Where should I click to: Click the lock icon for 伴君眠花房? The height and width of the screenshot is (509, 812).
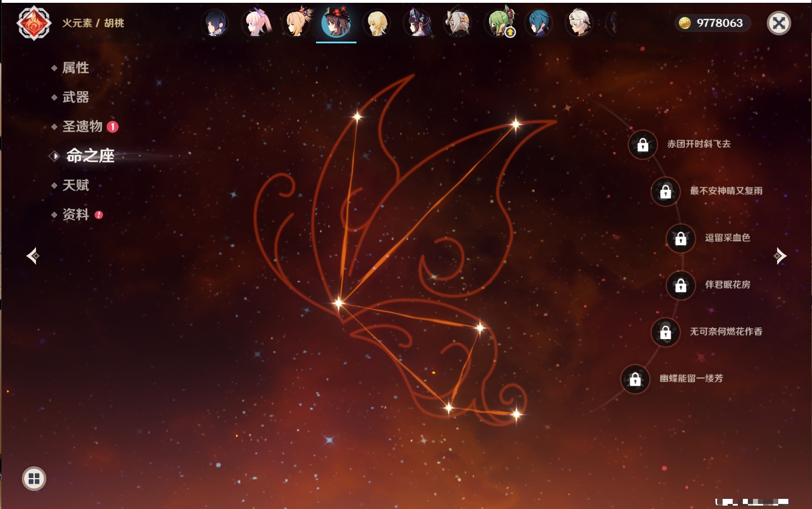[680, 285]
